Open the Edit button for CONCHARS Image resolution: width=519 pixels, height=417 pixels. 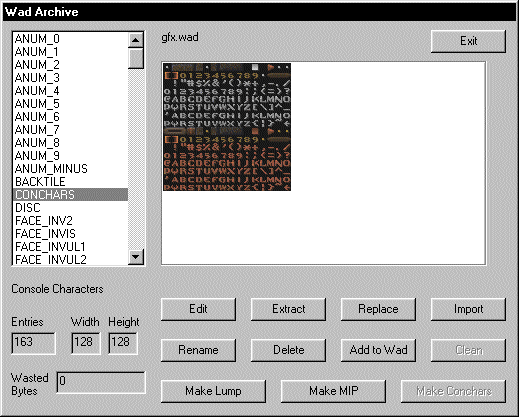(x=198, y=309)
